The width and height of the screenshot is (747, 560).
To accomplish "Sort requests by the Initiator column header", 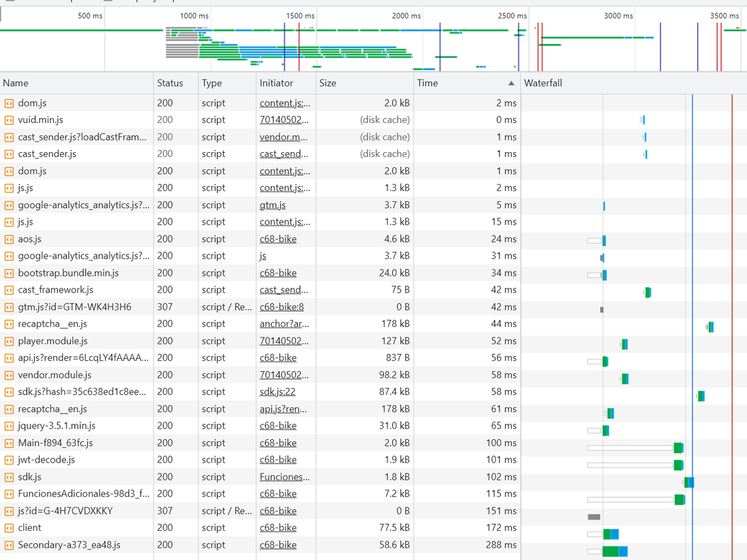I will coord(286,83).
